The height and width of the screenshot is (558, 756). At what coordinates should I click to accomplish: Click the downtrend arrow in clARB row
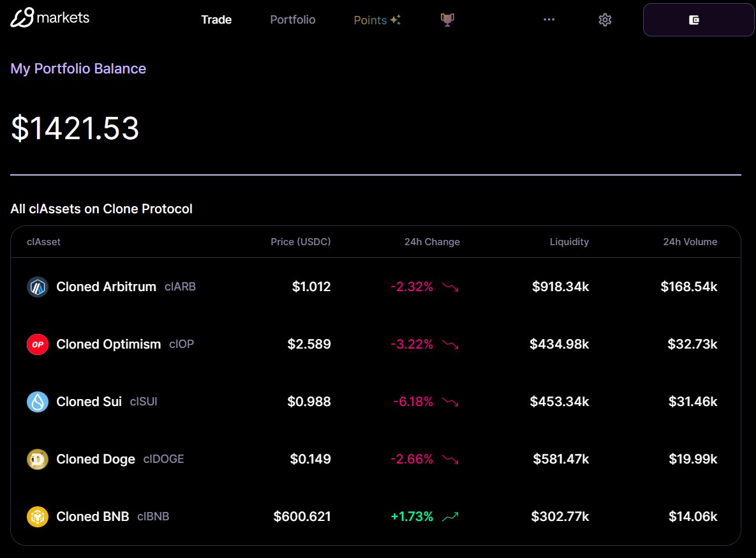pos(450,287)
